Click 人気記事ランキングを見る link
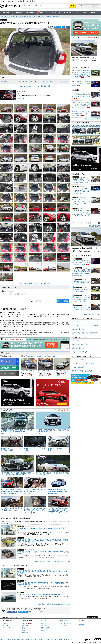This screenshot has width=101, height=644. [x=92, y=314]
